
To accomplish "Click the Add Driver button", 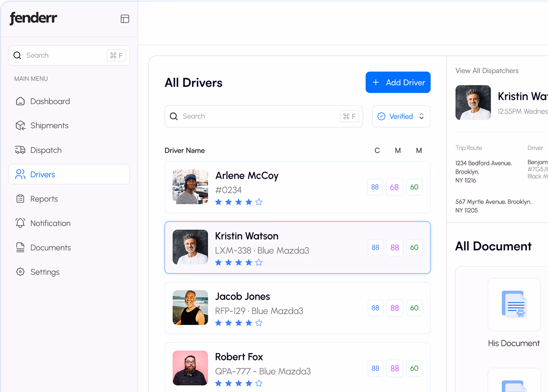I will (x=398, y=82).
